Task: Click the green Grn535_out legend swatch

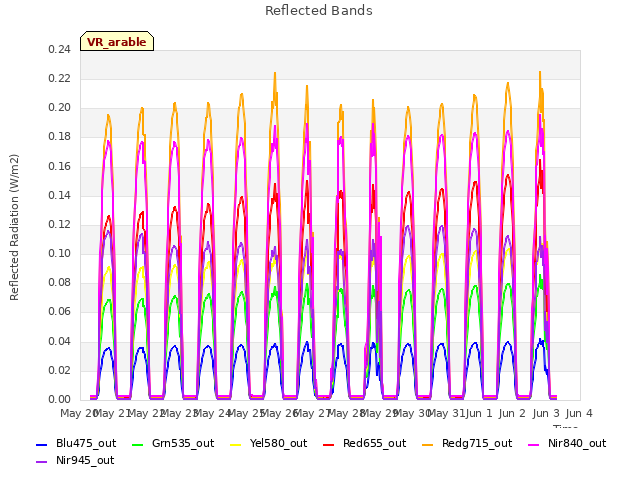Action: pos(138,444)
